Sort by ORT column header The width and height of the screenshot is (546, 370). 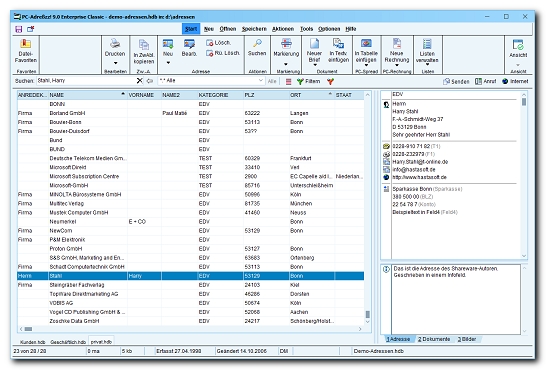(311, 95)
